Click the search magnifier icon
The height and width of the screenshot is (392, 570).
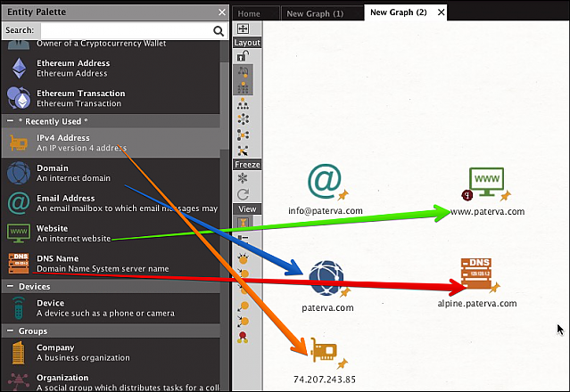click(x=219, y=31)
